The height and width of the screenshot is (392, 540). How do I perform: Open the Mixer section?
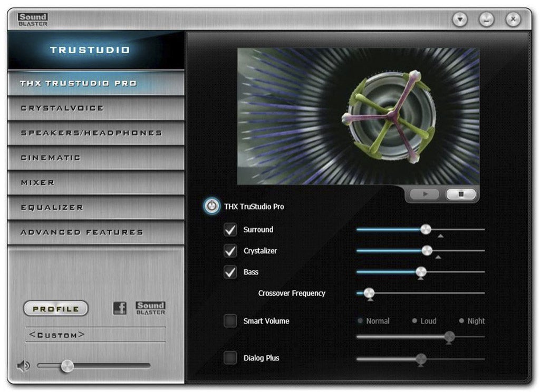point(96,182)
